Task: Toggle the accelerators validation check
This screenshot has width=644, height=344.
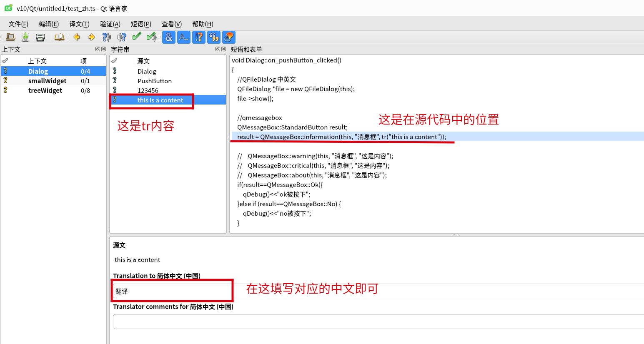Action: tap(168, 37)
